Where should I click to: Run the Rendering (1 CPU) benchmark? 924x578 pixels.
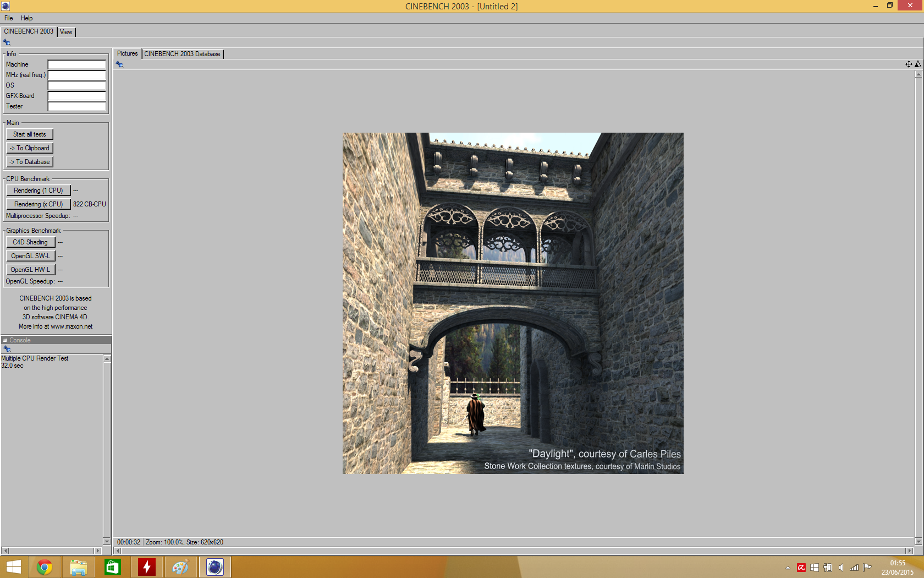coord(38,190)
